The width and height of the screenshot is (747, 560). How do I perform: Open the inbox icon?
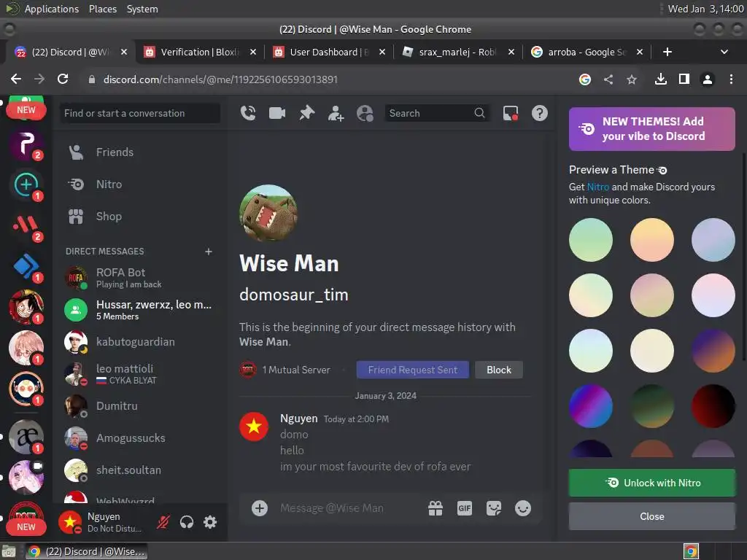coord(510,113)
